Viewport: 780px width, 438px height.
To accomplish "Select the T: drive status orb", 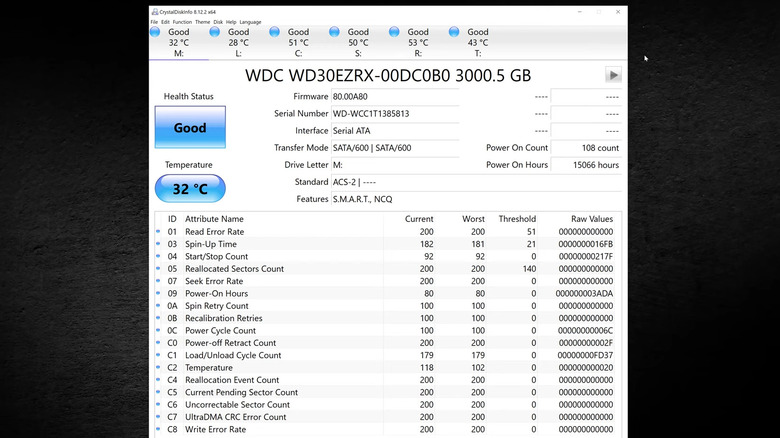I will click(455, 33).
